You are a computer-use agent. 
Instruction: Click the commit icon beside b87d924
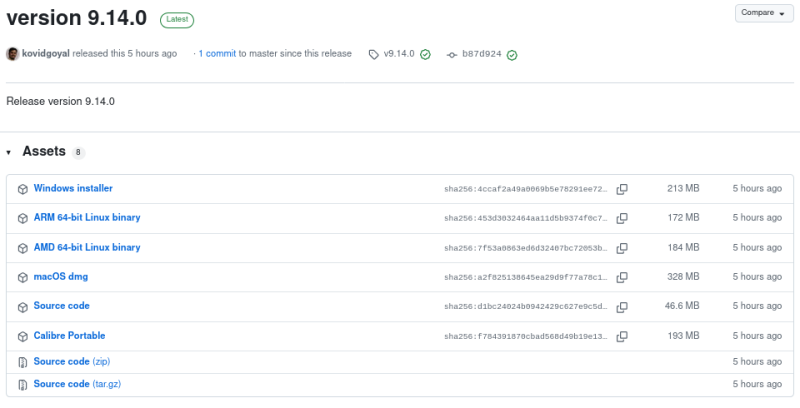(452, 55)
